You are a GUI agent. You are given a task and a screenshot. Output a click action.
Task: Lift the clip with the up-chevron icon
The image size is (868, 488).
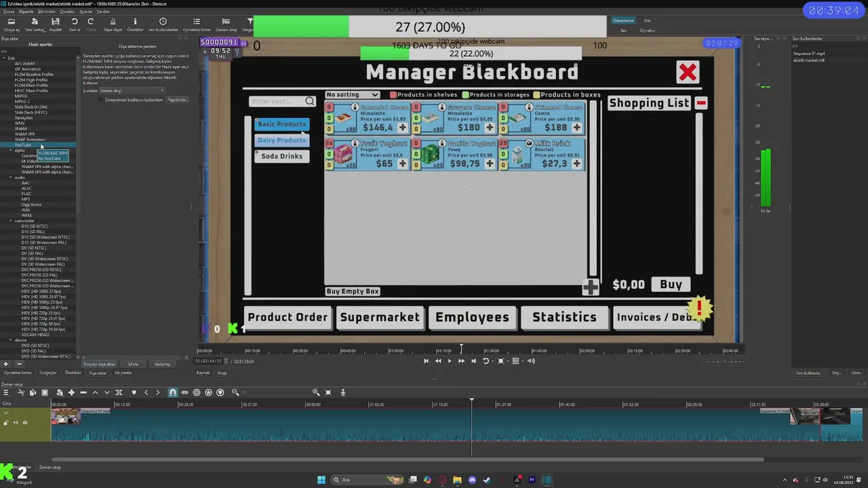[x=95, y=392]
